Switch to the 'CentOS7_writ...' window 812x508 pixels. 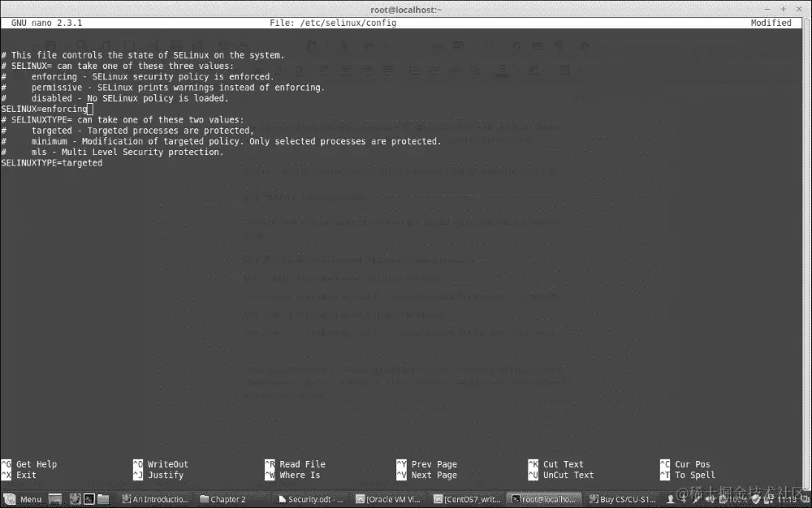point(465,498)
